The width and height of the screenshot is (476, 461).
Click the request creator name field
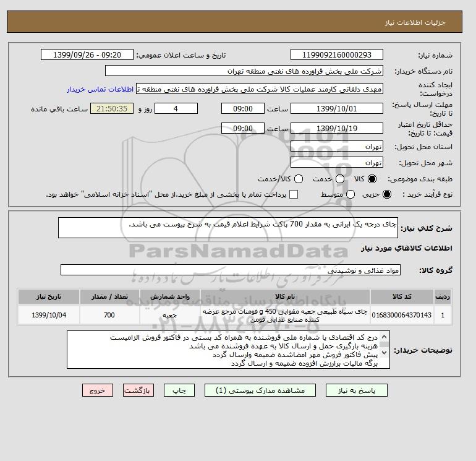[259, 89]
